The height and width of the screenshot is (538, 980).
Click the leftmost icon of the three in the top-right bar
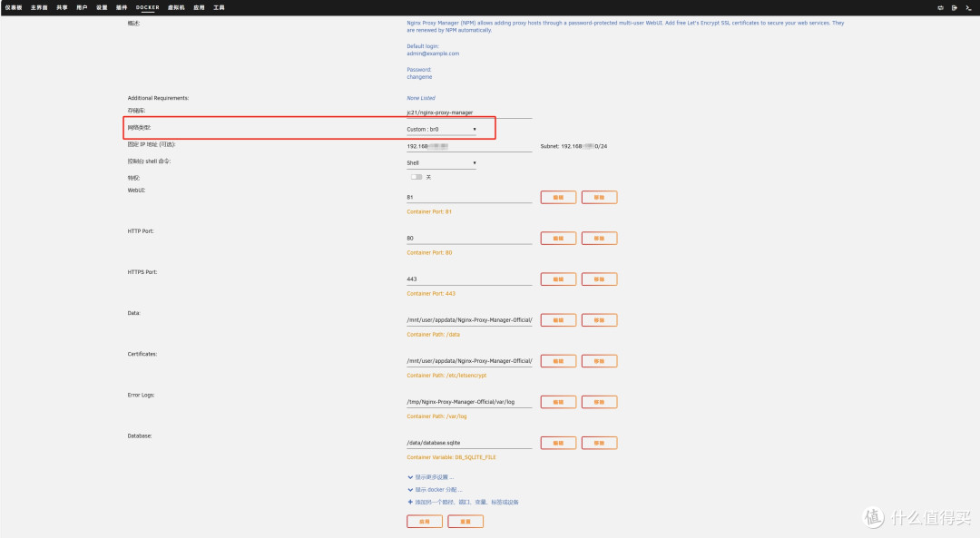[x=940, y=7]
